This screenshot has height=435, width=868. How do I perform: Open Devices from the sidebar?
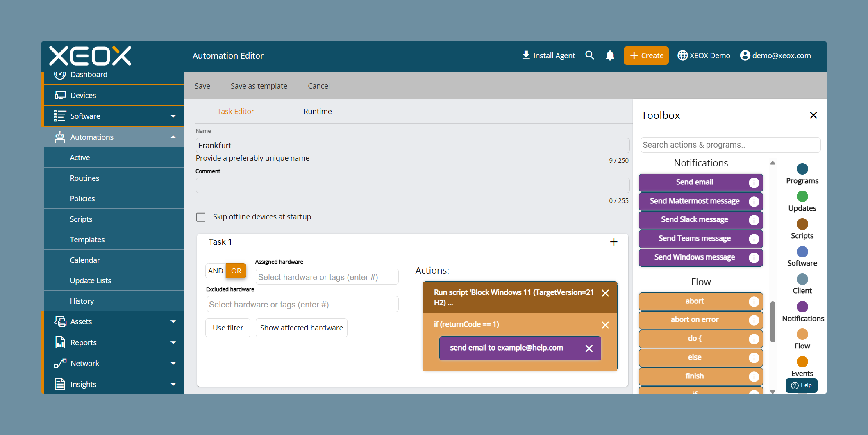click(114, 95)
